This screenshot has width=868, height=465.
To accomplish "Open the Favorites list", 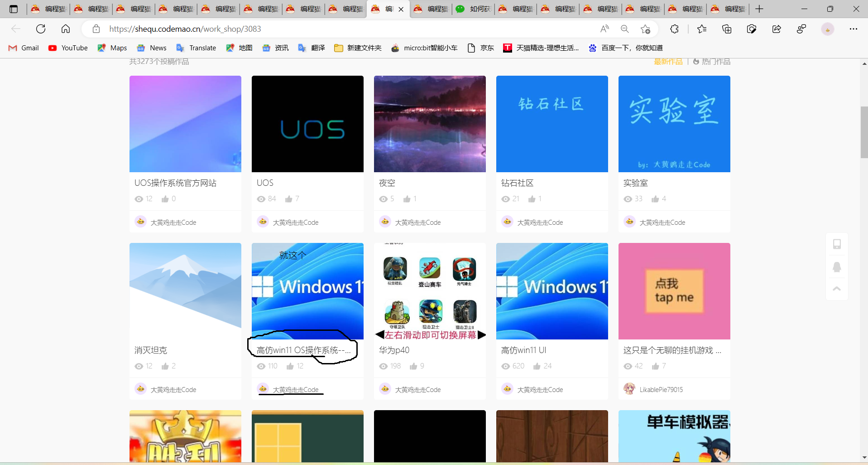I will click(x=702, y=29).
